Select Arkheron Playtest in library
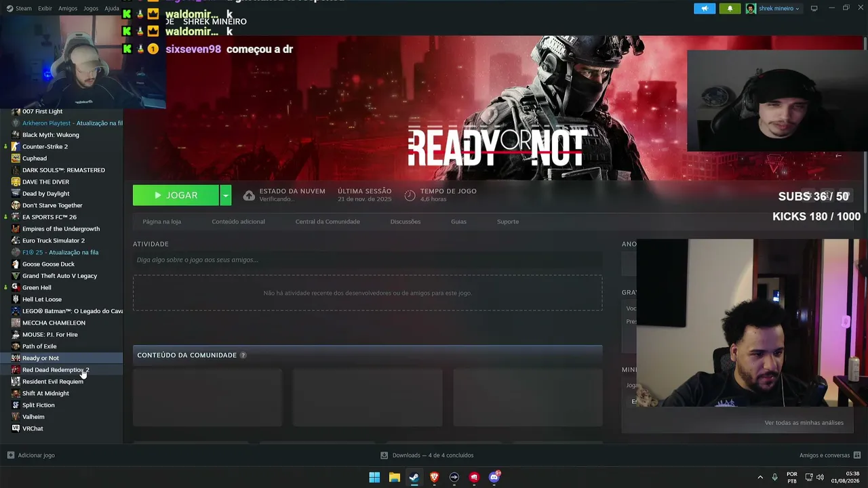Screen dimensions: 868x488 coord(61,123)
